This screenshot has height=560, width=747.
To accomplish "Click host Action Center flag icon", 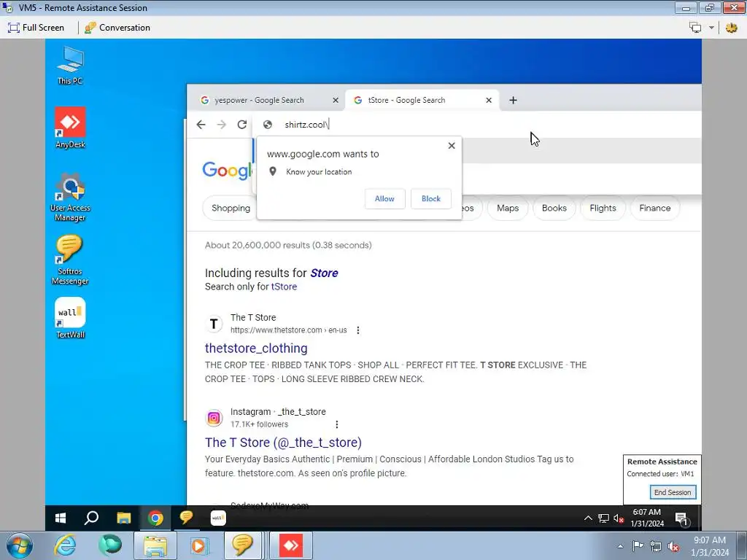I will [638, 546].
